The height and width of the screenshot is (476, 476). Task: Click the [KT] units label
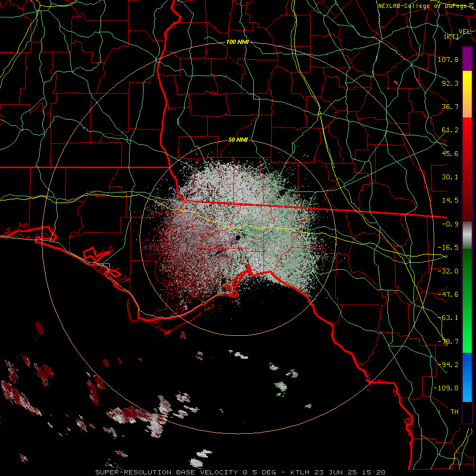[452, 36]
